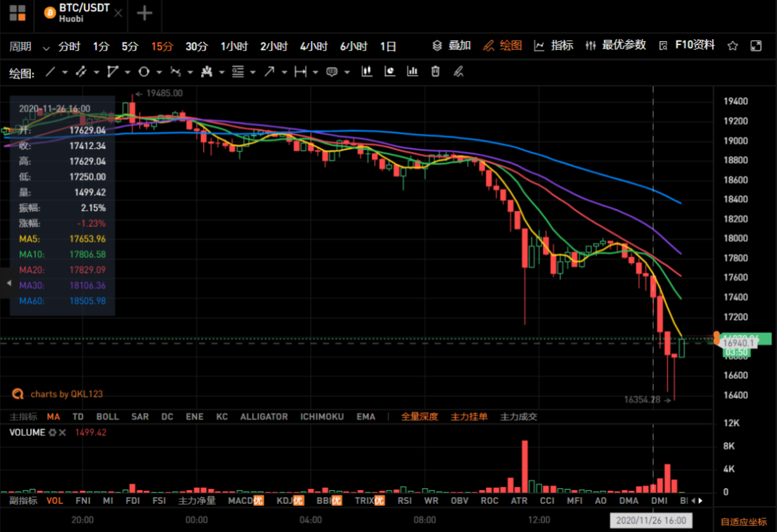Open the grid layout icon
777x532 pixels.
click(18, 13)
